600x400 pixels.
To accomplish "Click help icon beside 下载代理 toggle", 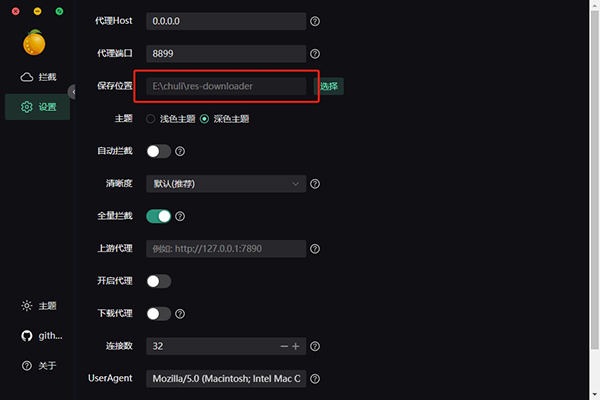I will [x=181, y=314].
